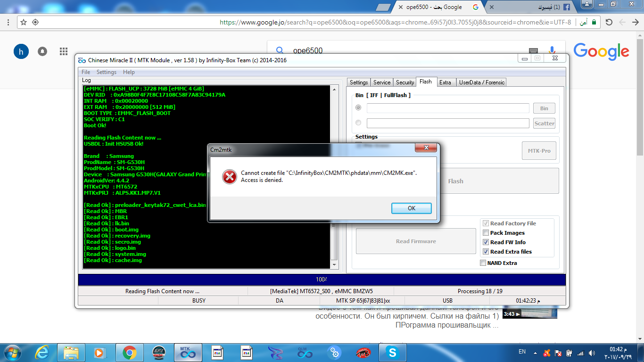Switch to the Extra tab
644x362 pixels.
click(445, 82)
